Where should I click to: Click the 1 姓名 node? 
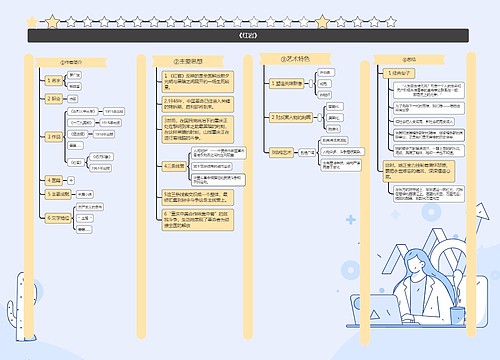point(54,80)
